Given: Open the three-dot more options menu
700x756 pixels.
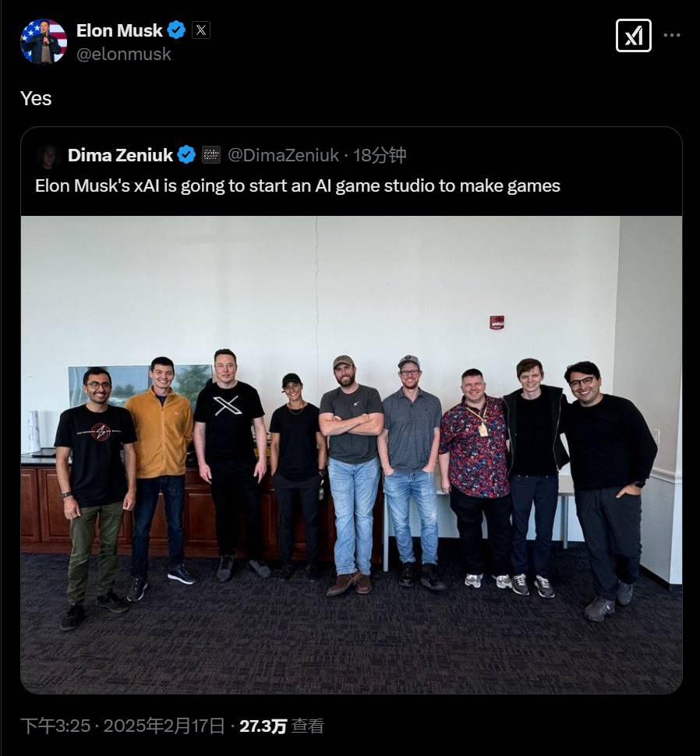Looking at the screenshot, I should pyautogui.click(x=672, y=35).
